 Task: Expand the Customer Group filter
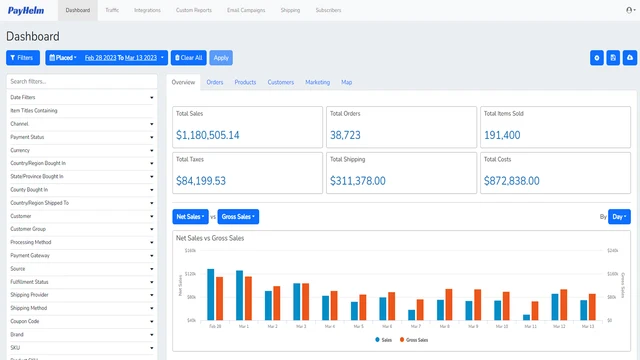82,229
